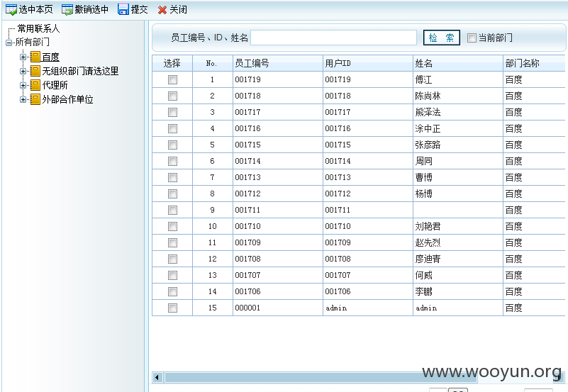Image resolution: width=568 pixels, height=392 pixels.
Task: Click the 关闭 toolbar label
Action: [x=178, y=10]
